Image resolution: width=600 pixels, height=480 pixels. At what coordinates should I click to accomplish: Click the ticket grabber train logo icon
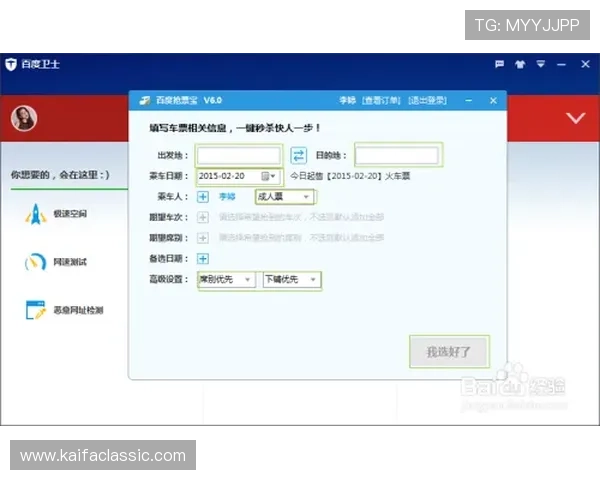[145, 101]
